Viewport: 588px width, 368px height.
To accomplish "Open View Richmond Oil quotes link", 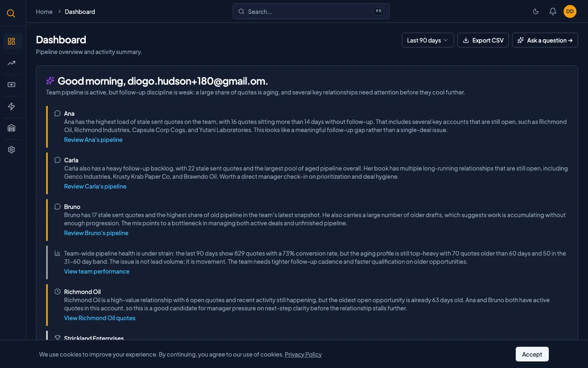I will [100, 318].
